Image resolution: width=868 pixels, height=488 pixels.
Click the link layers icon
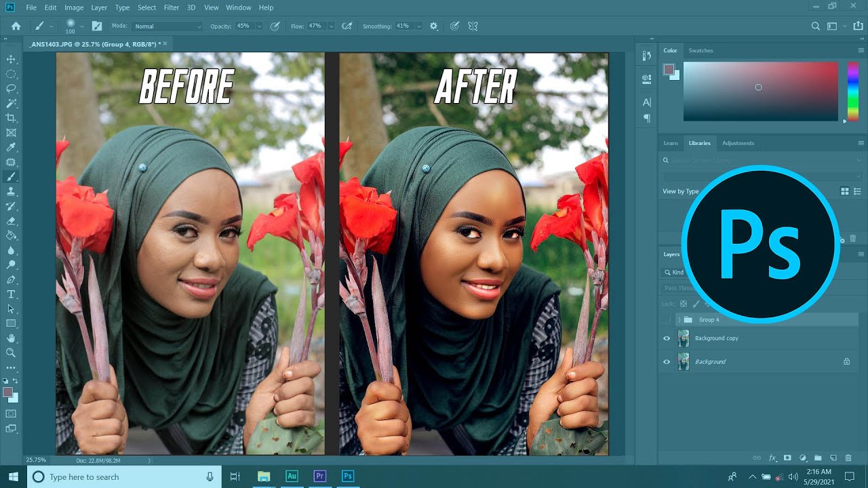click(757, 458)
